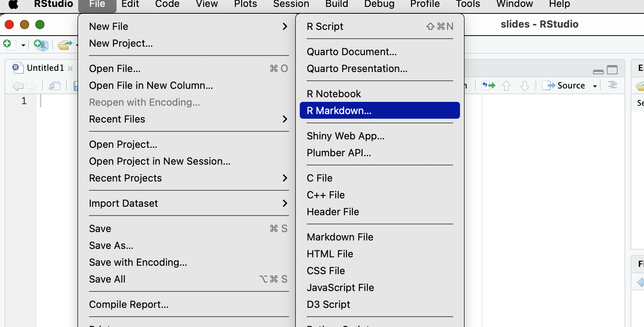Go forward to next source location

click(x=31, y=86)
